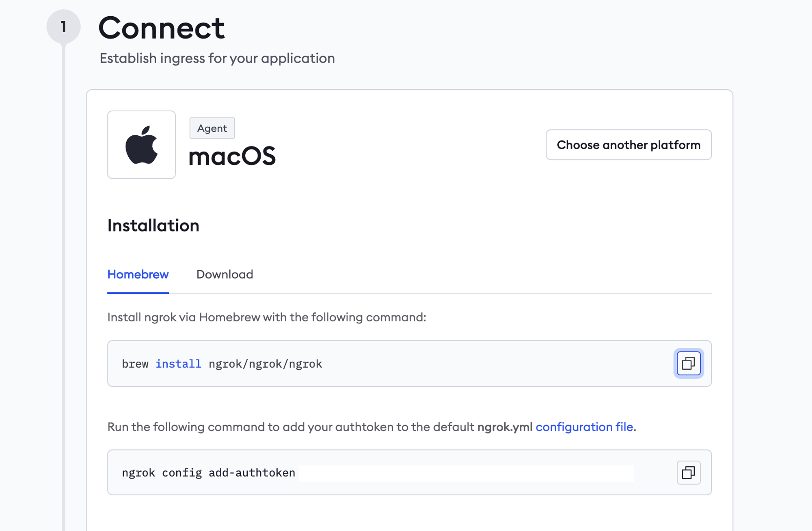The image size is (812, 531).
Task: Click the blue install keyword
Action: [x=178, y=364]
